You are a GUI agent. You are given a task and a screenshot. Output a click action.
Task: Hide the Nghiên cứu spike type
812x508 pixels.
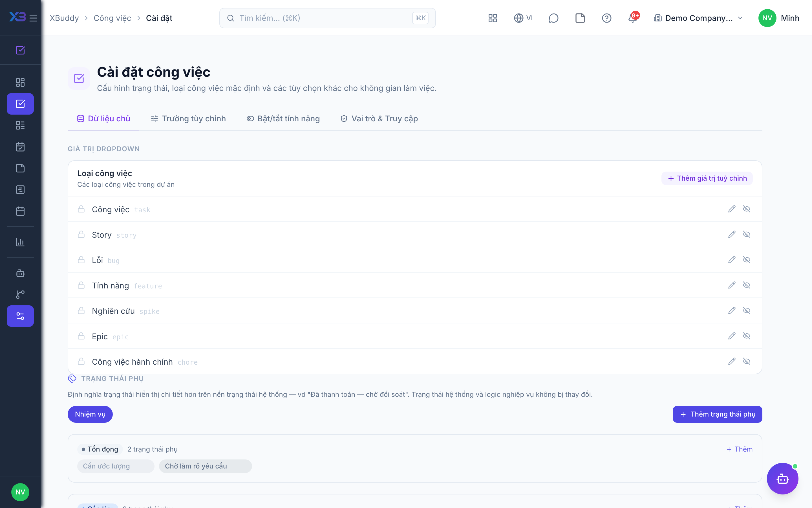coord(747,310)
